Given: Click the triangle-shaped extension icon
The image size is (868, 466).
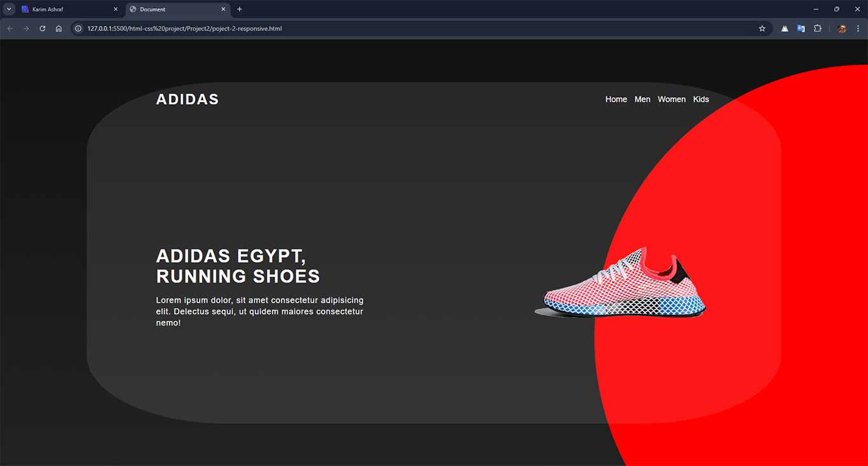Looking at the screenshot, I should pyautogui.click(x=785, y=29).
